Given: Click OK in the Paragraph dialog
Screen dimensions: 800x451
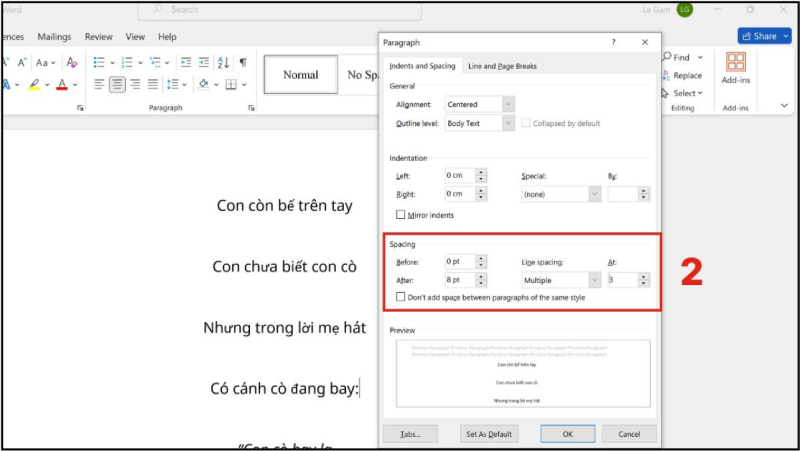Looking at the screenshot, I should pyautogui.click(x=567, y=434).
